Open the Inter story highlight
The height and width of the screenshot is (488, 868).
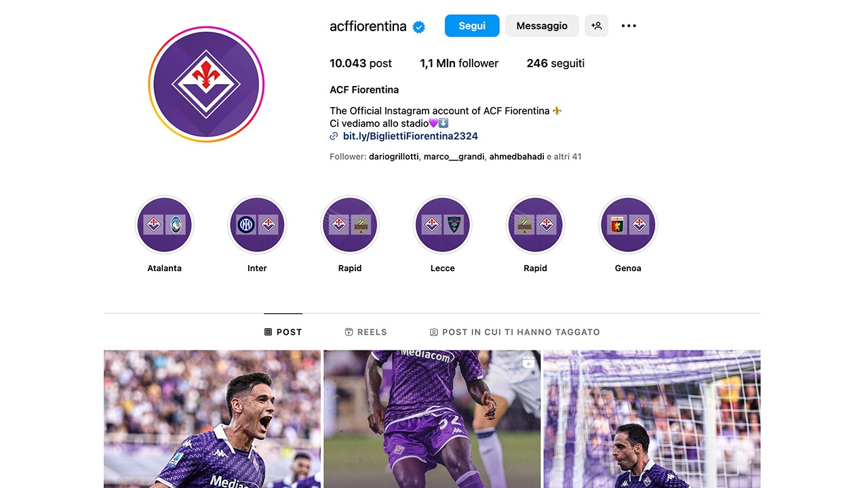[257, 225]
